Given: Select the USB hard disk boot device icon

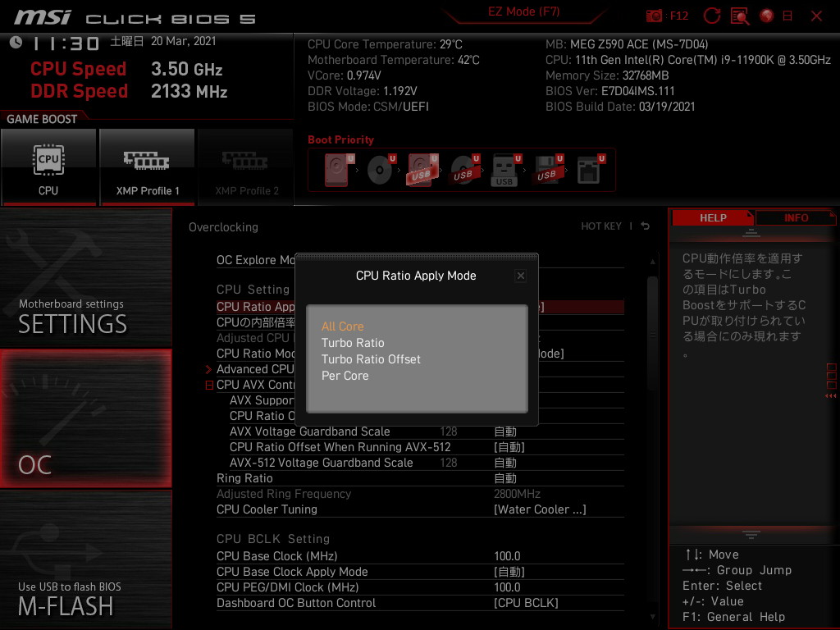Looking at the screenshot, I should (x=422, y=170).
